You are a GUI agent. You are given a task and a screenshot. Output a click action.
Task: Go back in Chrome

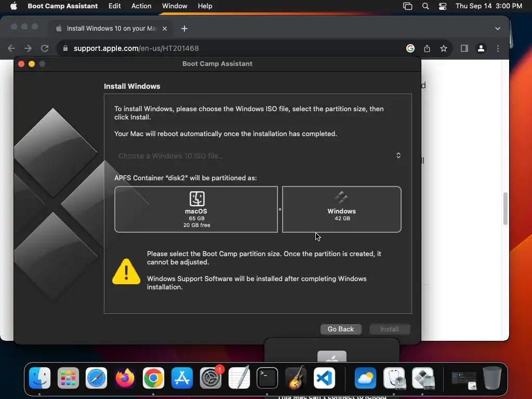click(11, 48)
